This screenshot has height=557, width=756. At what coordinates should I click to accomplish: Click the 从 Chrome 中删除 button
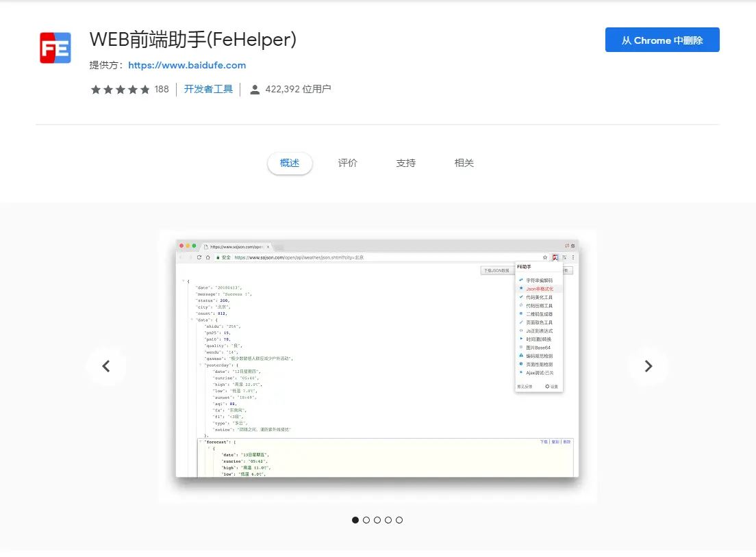(x=662, y=40)
